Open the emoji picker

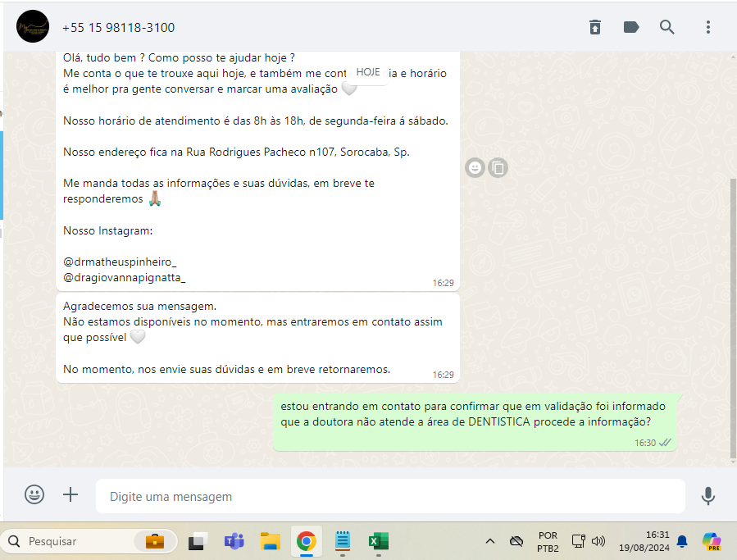tap(34, 494)
